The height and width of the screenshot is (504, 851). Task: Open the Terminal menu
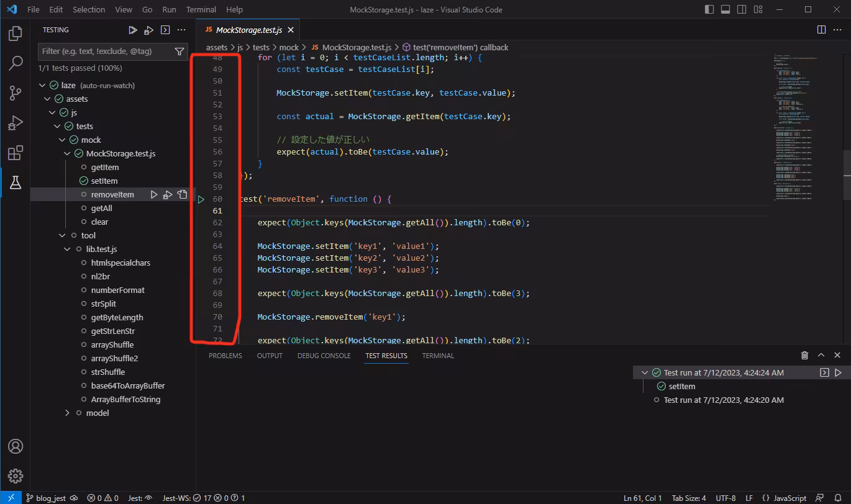[201, 9]
